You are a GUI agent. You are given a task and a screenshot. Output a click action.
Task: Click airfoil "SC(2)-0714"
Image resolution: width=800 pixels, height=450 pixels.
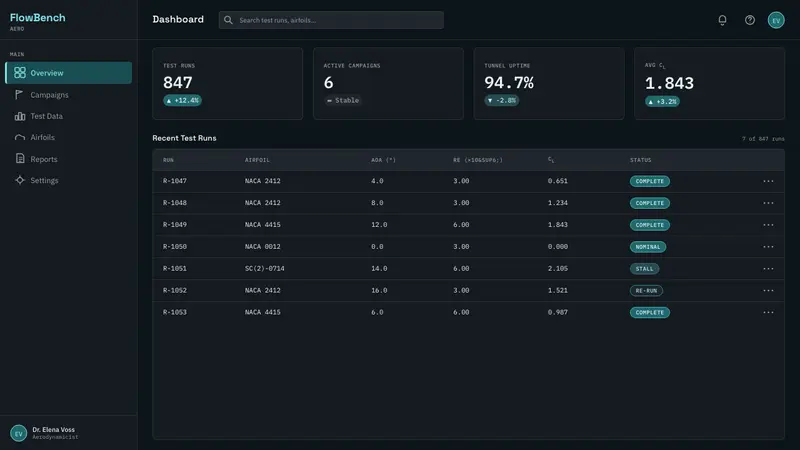(265, 269)
